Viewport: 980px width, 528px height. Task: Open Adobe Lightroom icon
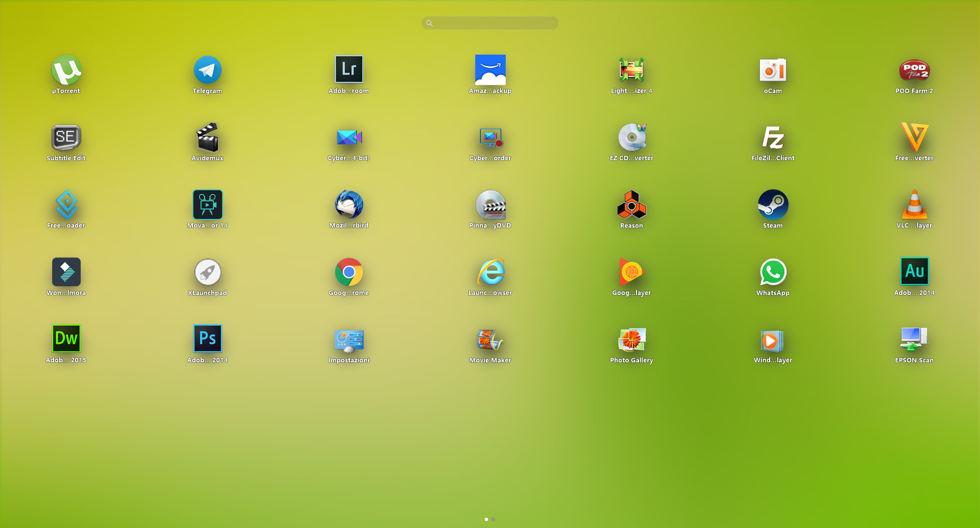pyautogui.click(x=349, y=69)
